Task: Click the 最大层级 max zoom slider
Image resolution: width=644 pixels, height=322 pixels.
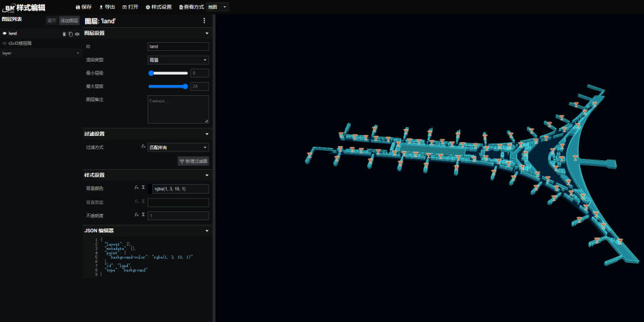Action: click(168, 86)
